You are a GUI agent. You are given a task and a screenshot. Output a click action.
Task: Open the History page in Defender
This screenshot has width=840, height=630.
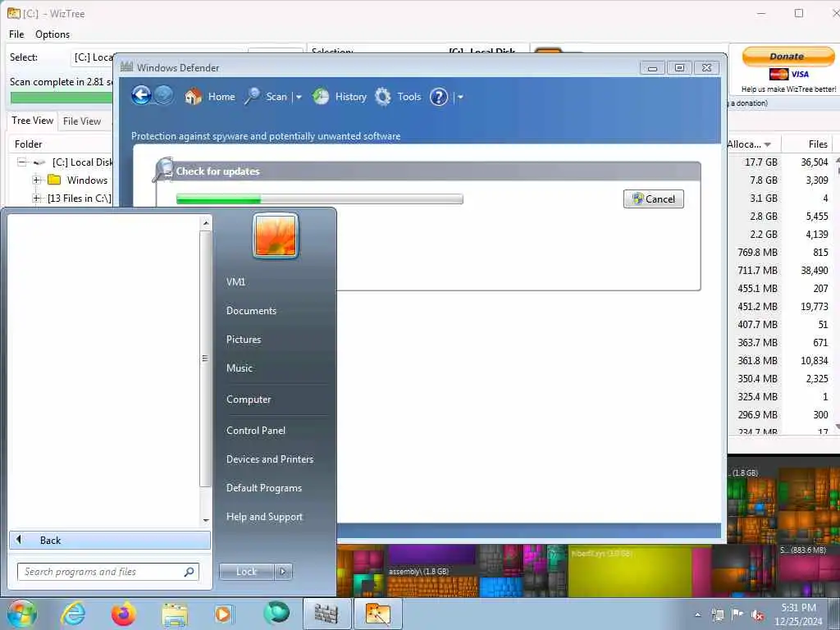340,97
